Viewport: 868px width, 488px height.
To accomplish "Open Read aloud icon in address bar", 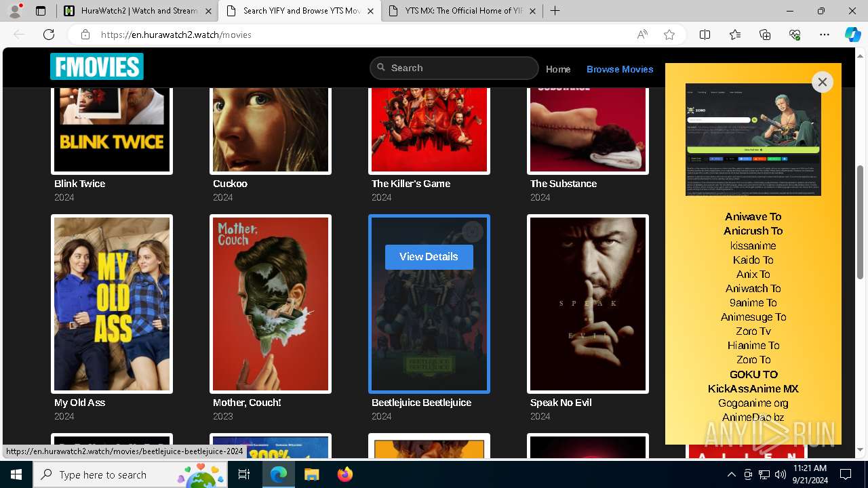I will point(642,35).
